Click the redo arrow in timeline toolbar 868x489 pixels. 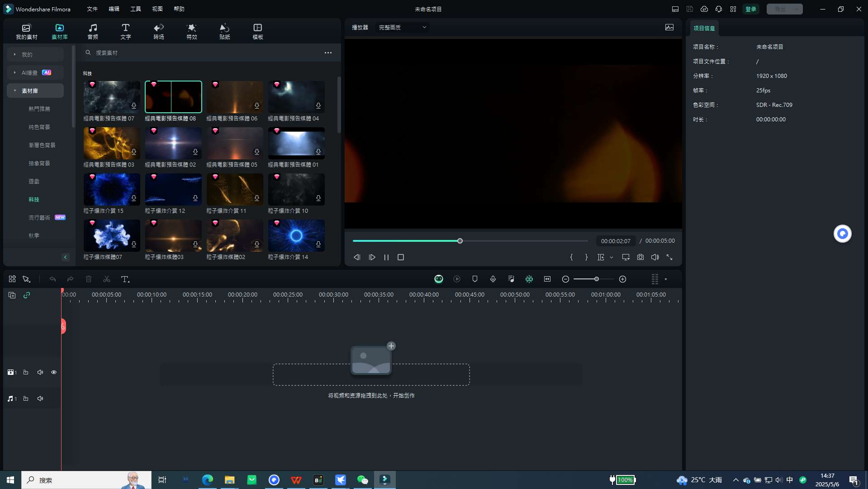point(70,279)
